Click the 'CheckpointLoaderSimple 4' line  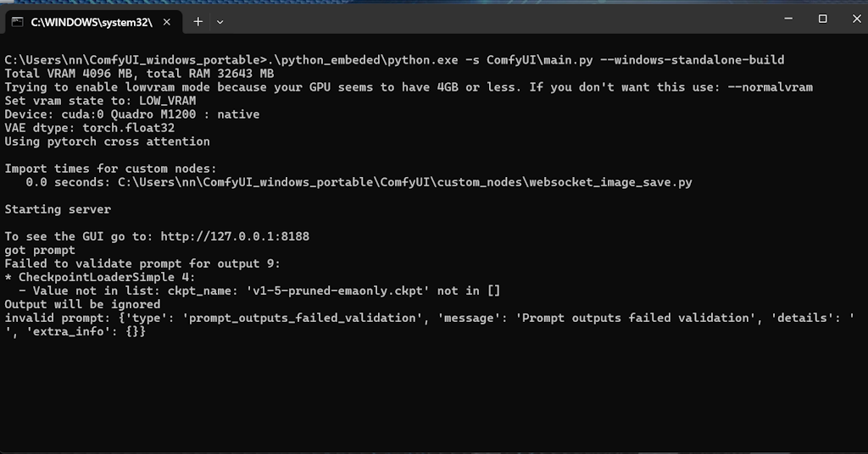pos(100,277)
